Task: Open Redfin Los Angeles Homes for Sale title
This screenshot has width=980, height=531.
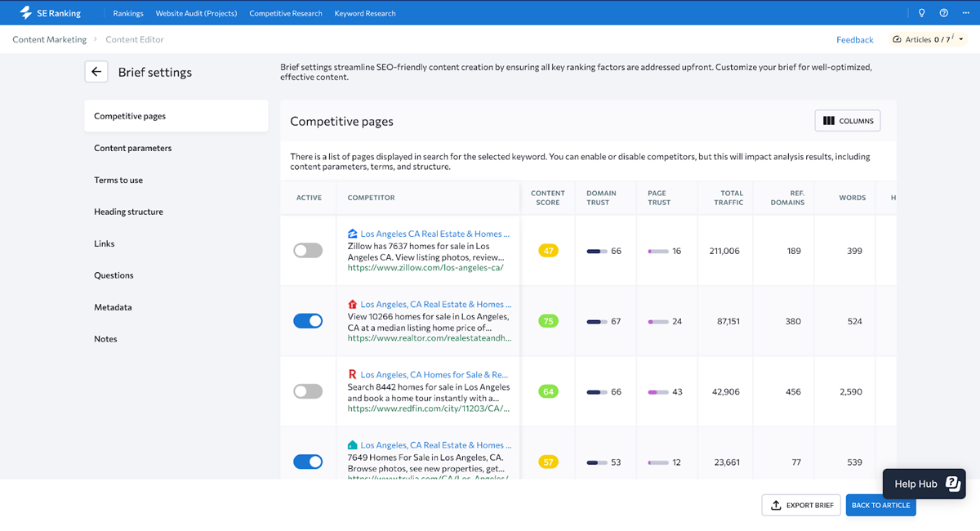Action: tap(434, 374)
